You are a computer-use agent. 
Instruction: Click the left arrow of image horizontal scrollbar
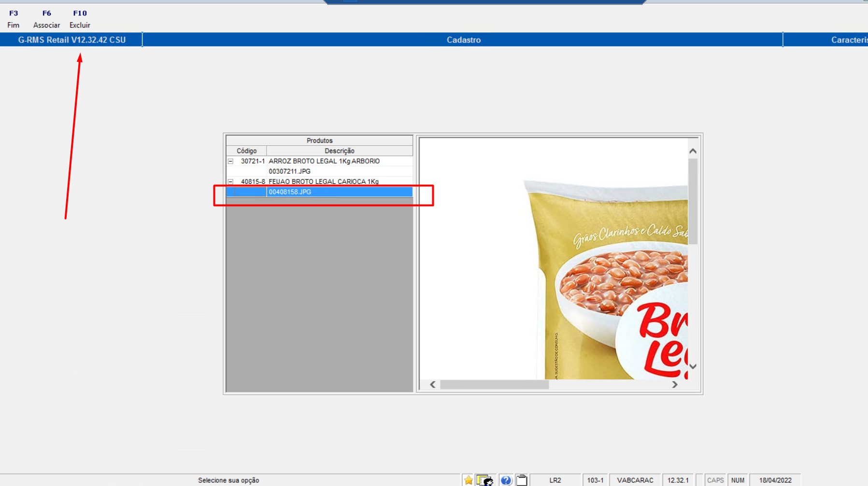click(433, 385)
